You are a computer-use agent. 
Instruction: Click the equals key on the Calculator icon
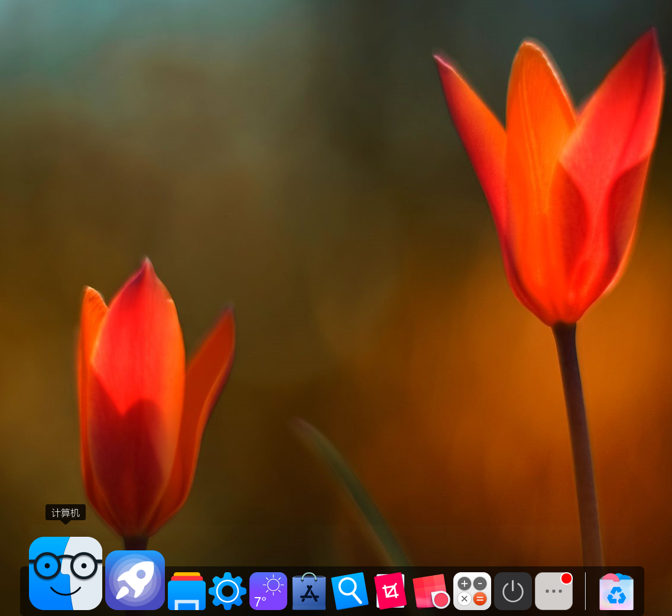click(480, 599)
